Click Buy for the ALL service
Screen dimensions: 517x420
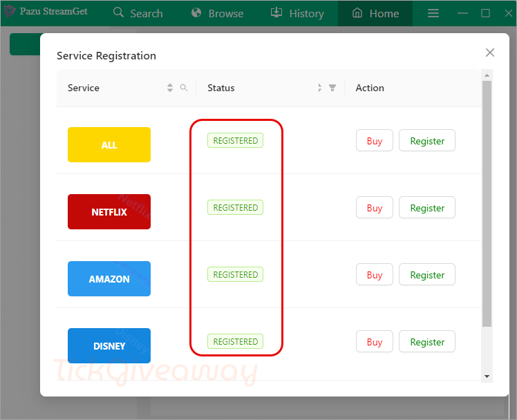[375, 141]
